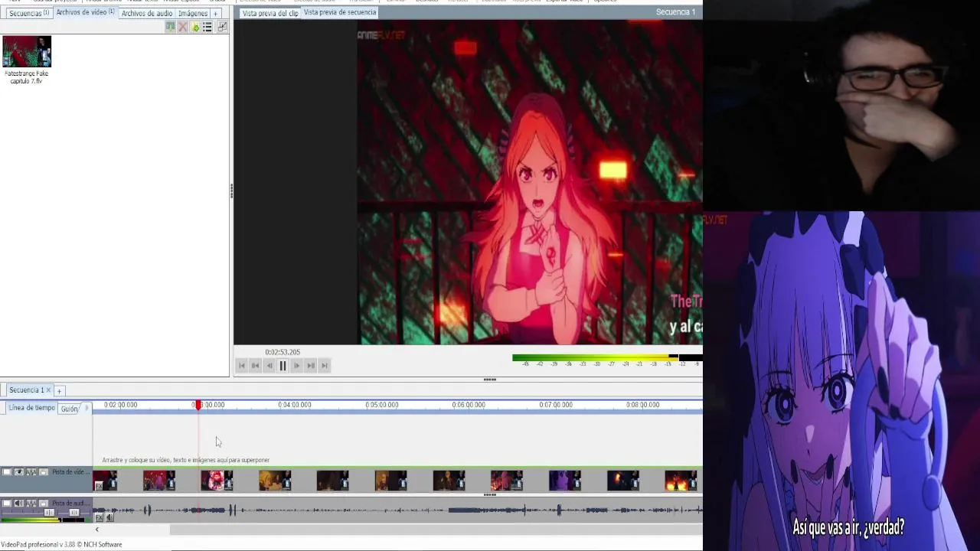Image resolution: width=980 pixels, height=551 pixels.
Task: Click preview panel horizontal splitter grip
Action: pyautogui.click(x=490, y=379)
